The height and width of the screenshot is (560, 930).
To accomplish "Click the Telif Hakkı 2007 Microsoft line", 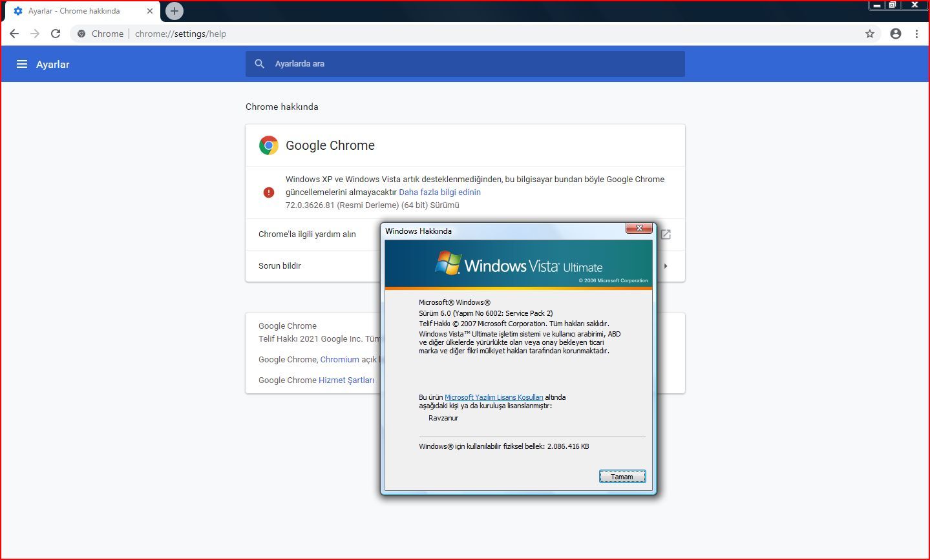I will [x=514, y=324].
